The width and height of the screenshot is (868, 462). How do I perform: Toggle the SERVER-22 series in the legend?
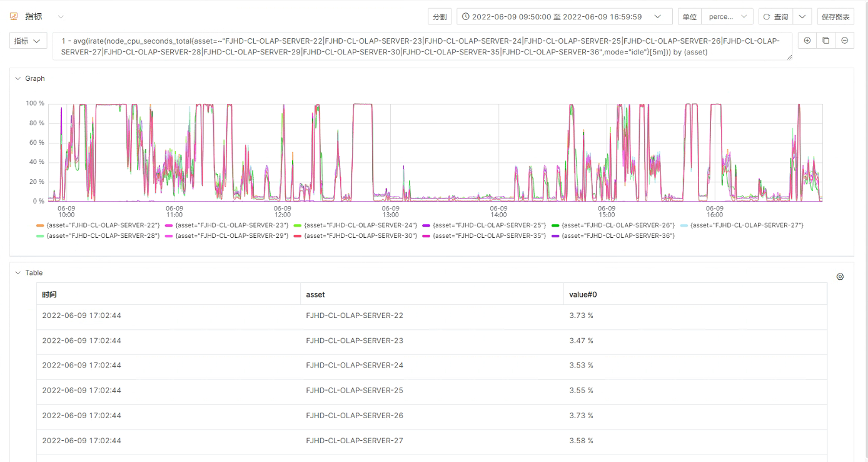tap(98, 225)
